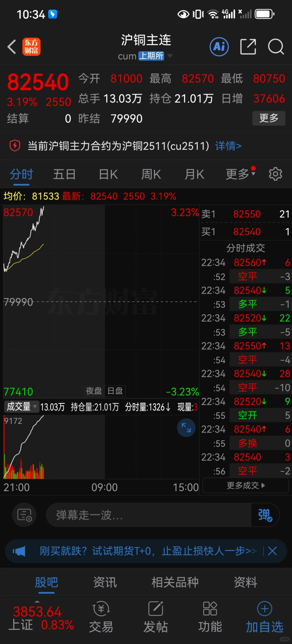Screen dimensions: 292x644
Task: Tap the volume bar chart
Action: pyautogui.click(x=101, y=447)
